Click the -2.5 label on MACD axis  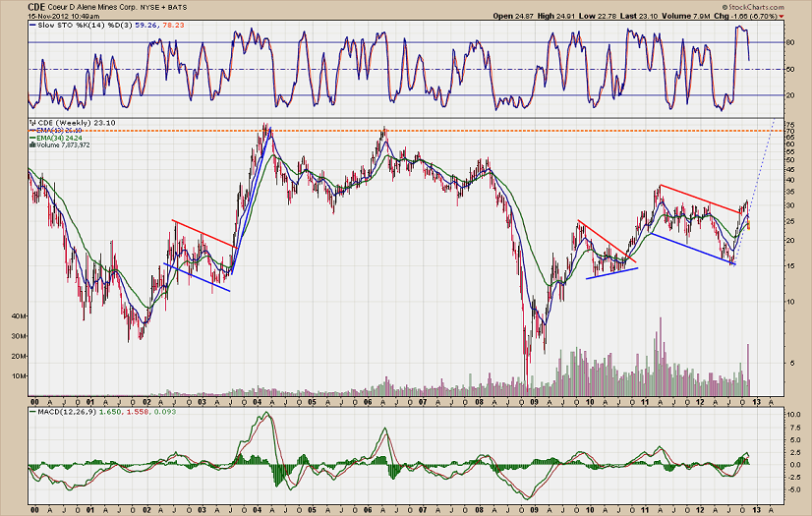click(x=794, y=478)
